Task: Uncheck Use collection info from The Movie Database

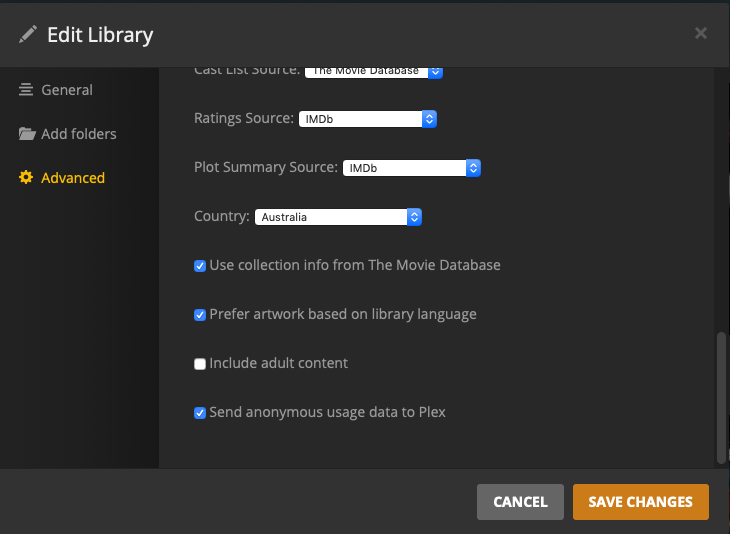Action: point(200,266)
